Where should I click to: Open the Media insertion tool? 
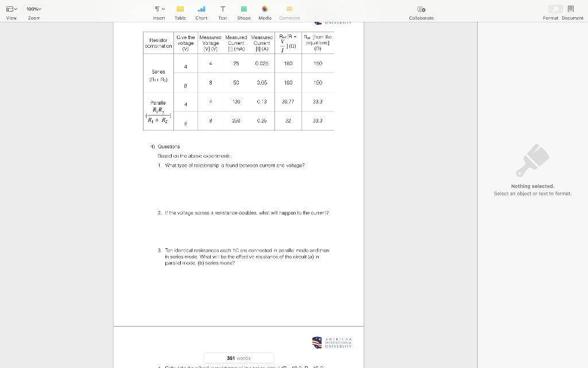tap(264, 9)
